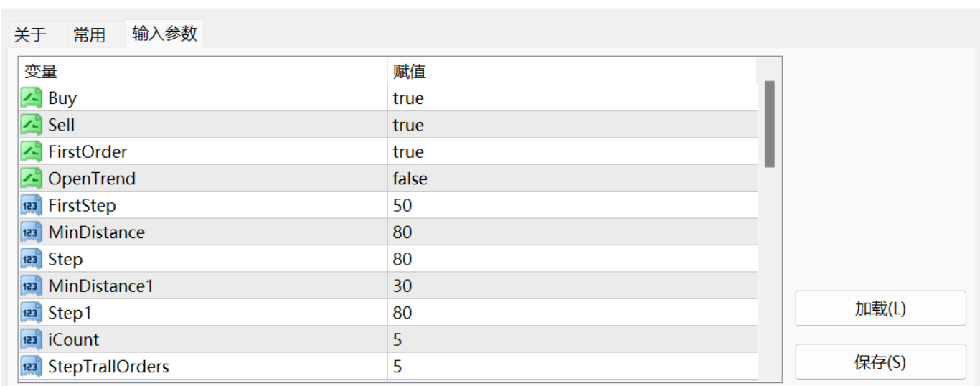This screenshot has height=386, width=980.
Task: Select the FirstOrder variable icon
Action: (31, 151)
